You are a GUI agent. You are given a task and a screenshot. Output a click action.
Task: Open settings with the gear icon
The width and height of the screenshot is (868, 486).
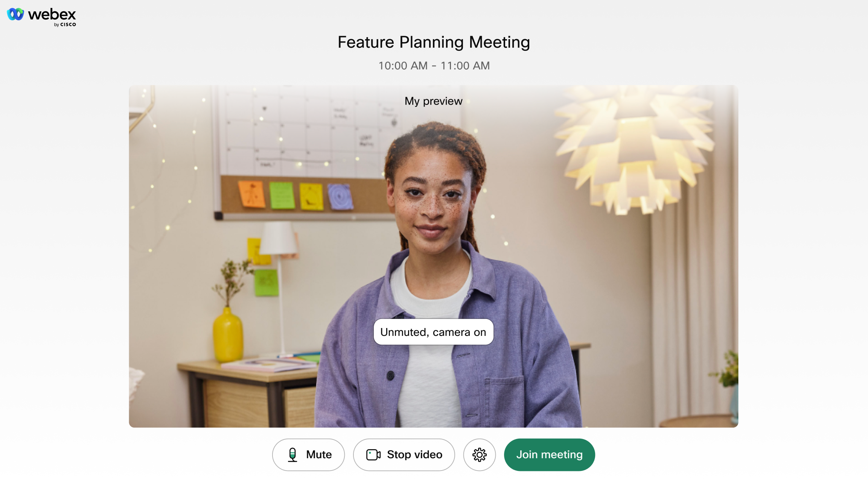click(x=479, y=454)
